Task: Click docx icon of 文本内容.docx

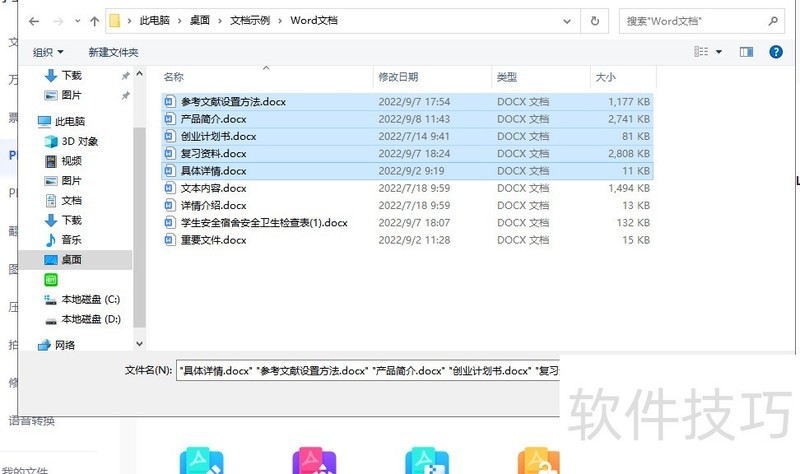Action: tap(170, 188)
